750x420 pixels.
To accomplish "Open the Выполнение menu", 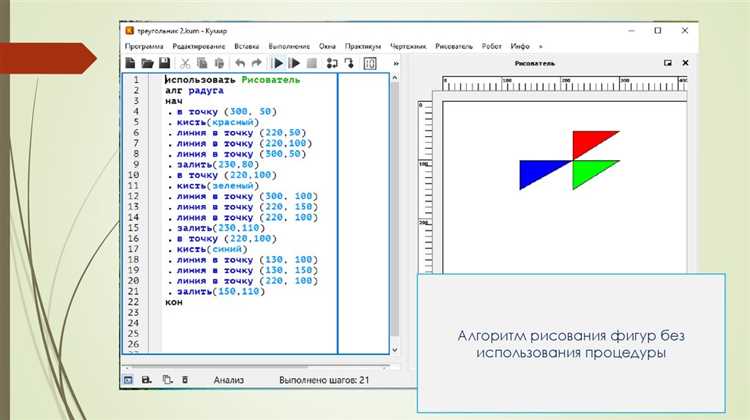I will point(289,46).
